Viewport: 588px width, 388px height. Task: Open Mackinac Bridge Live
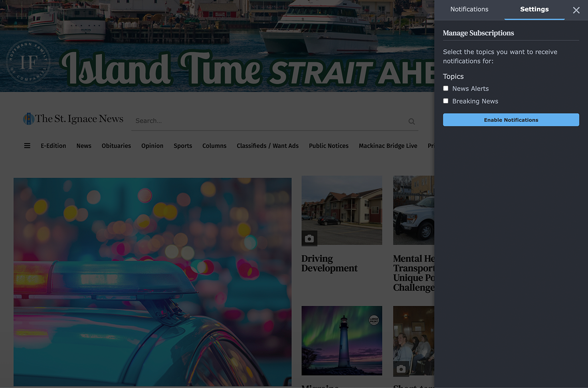coord(388,146)
